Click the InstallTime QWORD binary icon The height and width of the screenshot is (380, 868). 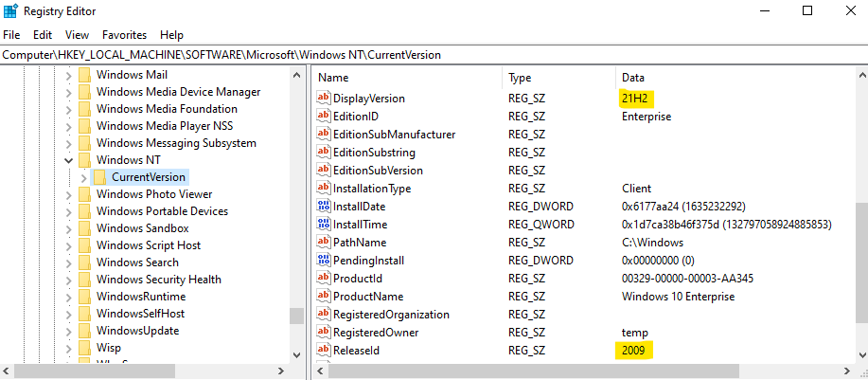pyautogui.click(x=323, y=225)
